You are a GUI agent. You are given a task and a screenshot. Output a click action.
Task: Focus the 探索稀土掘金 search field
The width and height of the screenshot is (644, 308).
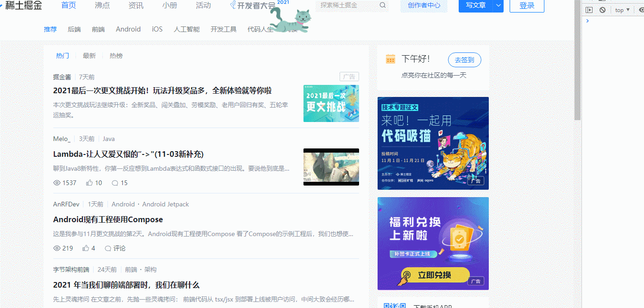tap(347, 6)
